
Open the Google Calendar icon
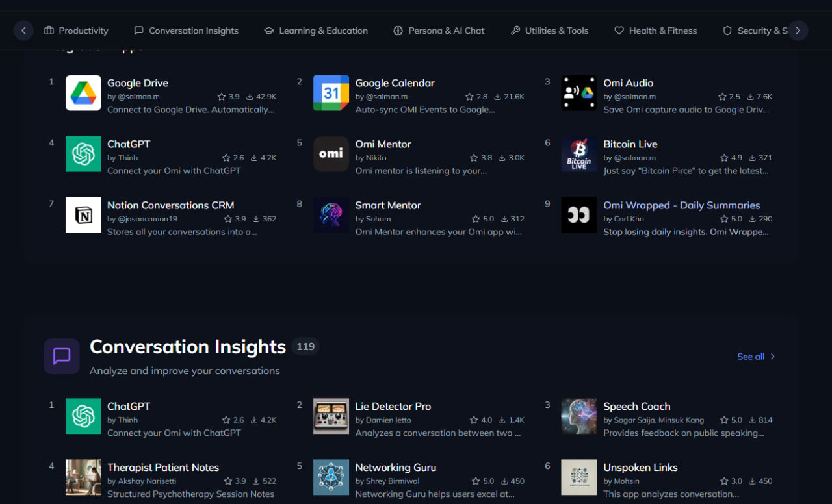pyautogui.click(x=331, y=93)
